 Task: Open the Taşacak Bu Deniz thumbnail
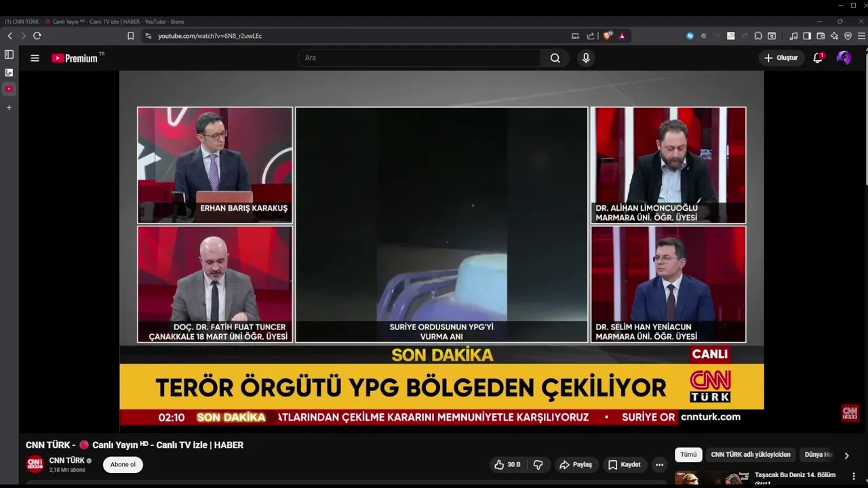pos(713,479)
